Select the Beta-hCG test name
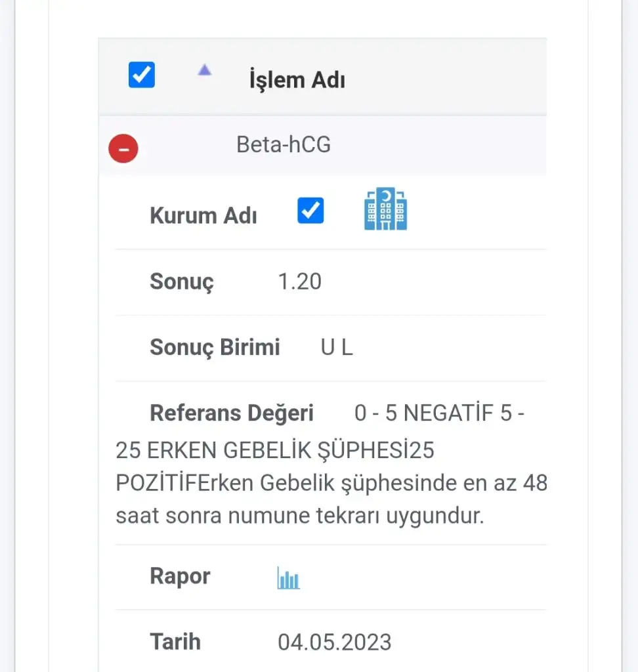Screen dimensions: 638x672 pos(284,145)
